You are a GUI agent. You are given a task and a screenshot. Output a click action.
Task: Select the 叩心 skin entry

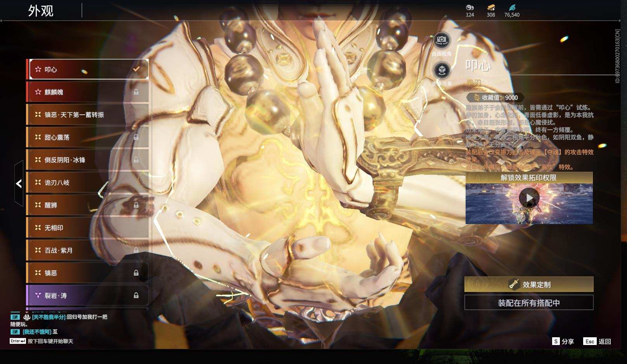pos(87,69)
